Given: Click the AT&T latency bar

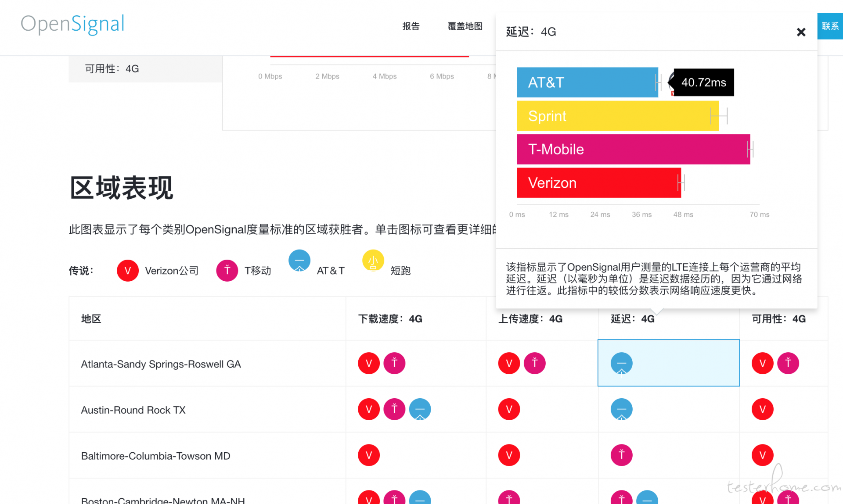Looking at the screenshot, I should click(587, 82).
